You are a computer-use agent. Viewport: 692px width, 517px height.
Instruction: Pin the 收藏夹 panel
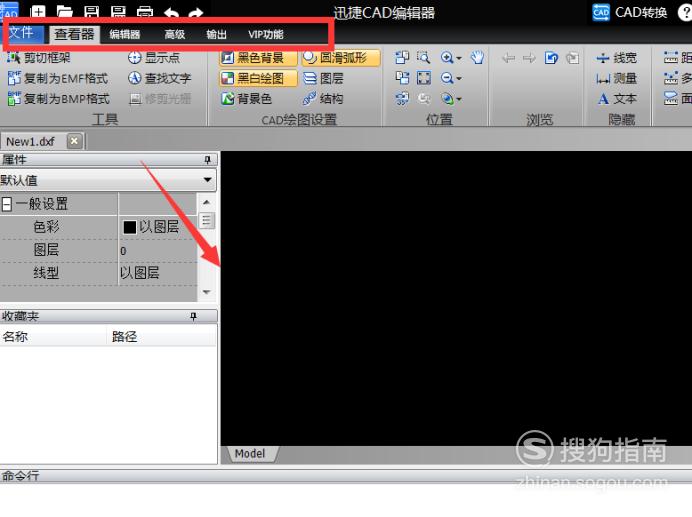click(193, 316)
